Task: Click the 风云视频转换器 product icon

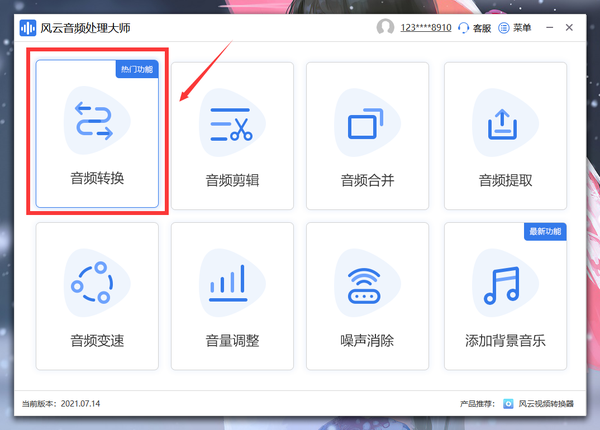Action: coord(508,404)
